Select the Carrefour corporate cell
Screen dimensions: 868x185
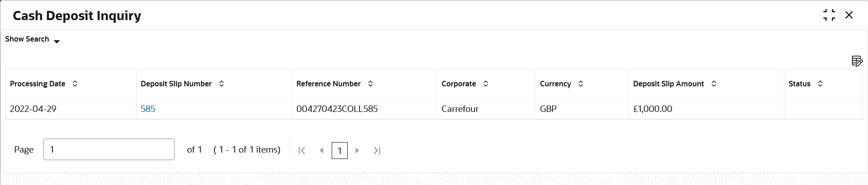pyautogui.click(x=486, y=109)
